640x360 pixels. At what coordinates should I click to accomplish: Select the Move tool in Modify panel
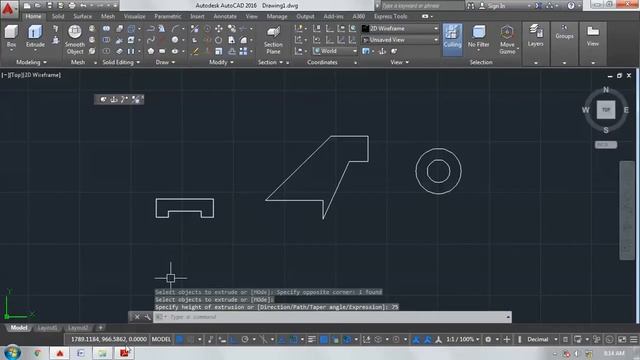(219, 29)
